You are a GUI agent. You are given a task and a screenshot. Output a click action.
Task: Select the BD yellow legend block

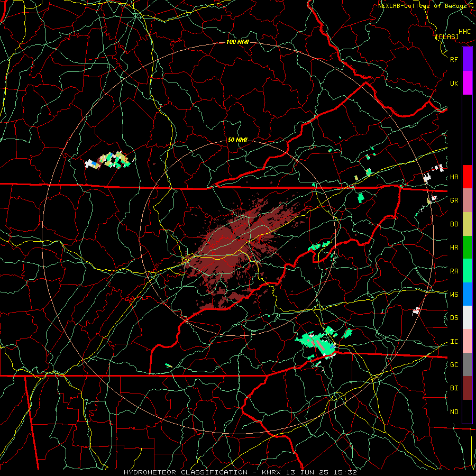point(467,224)
